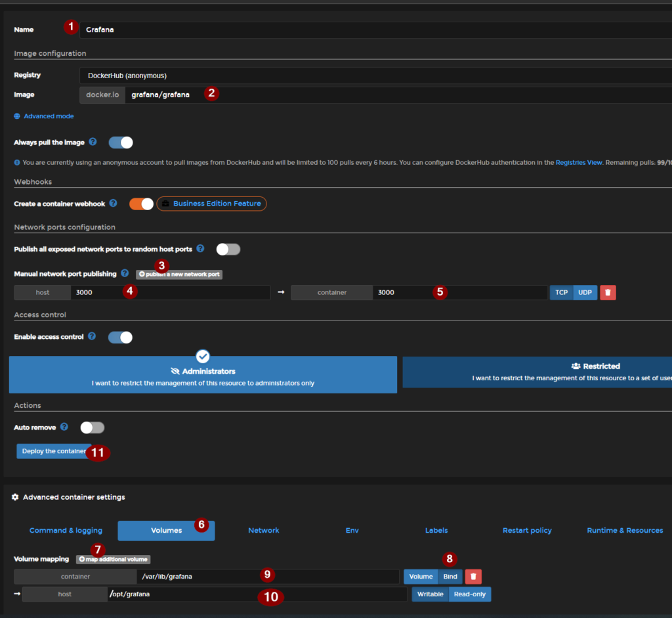Screen dimensions: 672x618
Task: Turn on the Auto remove switch
Action: tap(93, 428)
